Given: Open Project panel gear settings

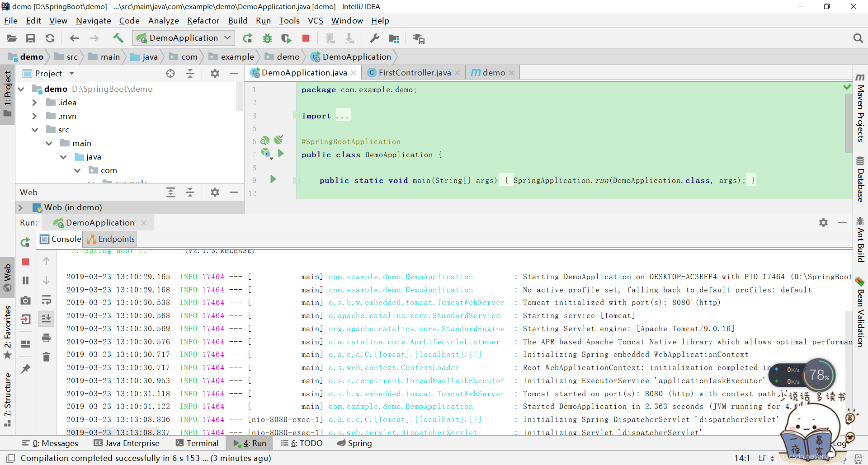Looking at the screenshot, I should click(x=215, y=73).
